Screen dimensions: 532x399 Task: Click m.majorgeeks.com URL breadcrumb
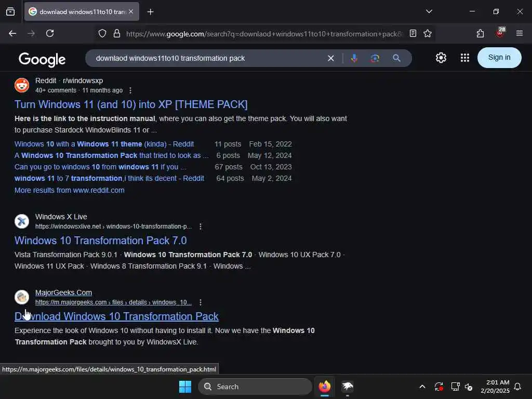pos(113,302)
